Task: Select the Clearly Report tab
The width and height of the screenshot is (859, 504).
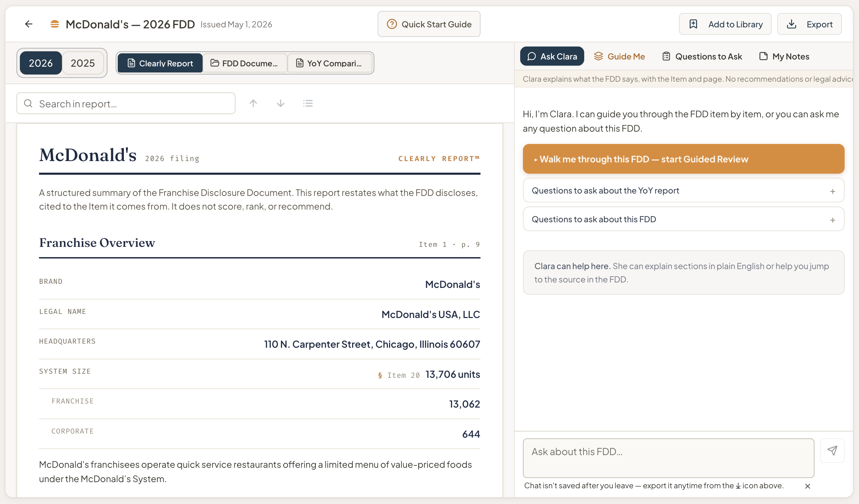Action: (160, 63)
